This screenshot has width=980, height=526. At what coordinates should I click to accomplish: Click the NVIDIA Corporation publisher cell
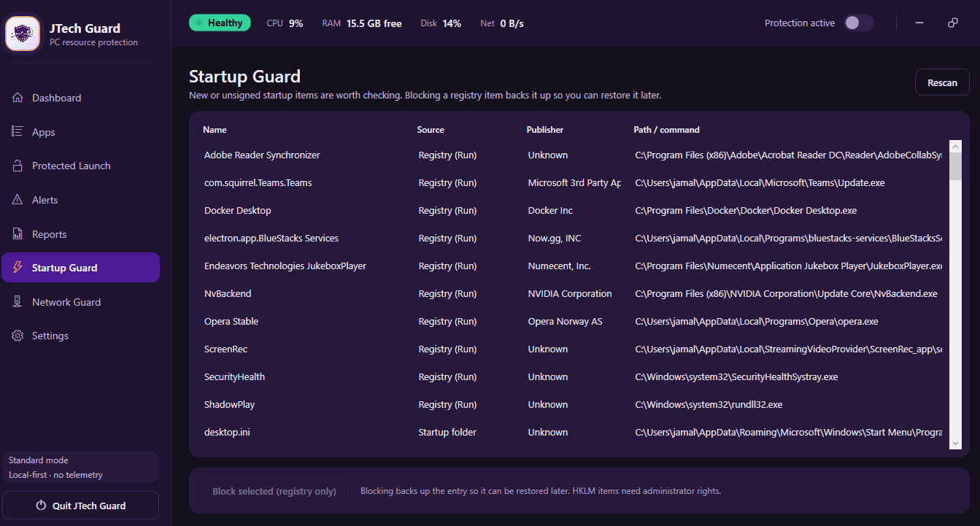pyautogui.click(x=570, y=294)
